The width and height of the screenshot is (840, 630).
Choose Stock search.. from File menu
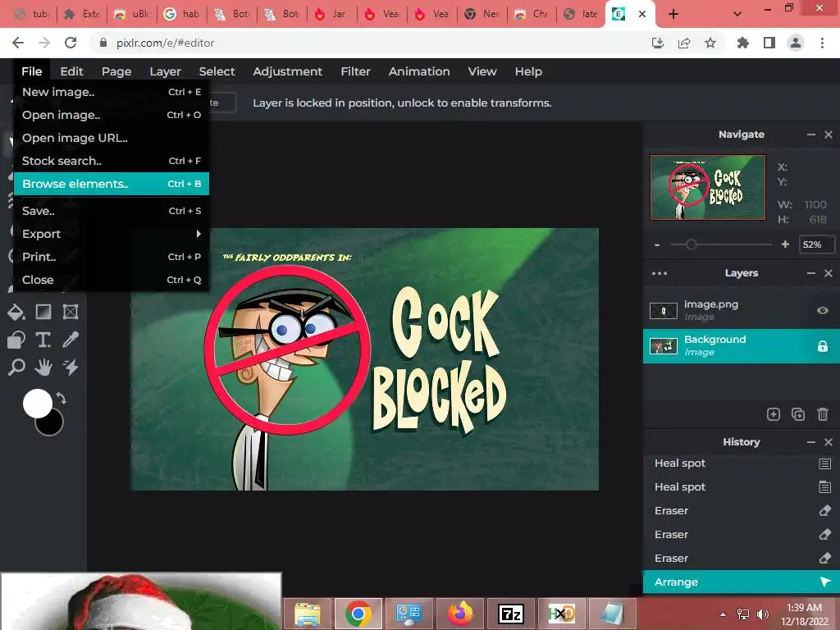(x=112, y=161)
